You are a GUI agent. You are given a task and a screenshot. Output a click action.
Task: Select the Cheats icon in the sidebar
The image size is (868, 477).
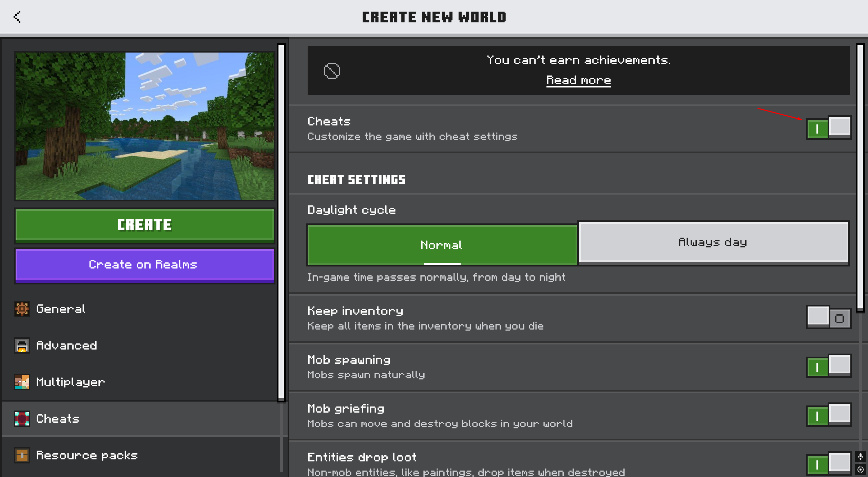pos(22,419)
